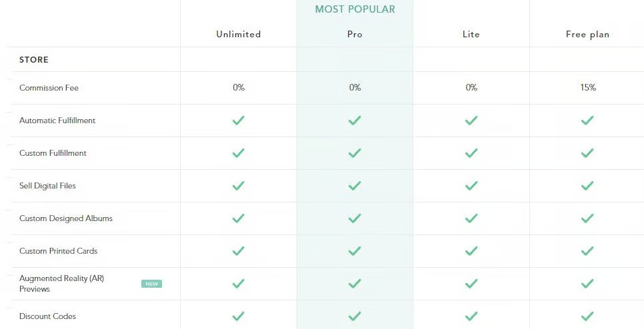644x329 pixels.
Task: Click Automatic Fulfillment checkmark under Unlimited
Action: (238, 121)
